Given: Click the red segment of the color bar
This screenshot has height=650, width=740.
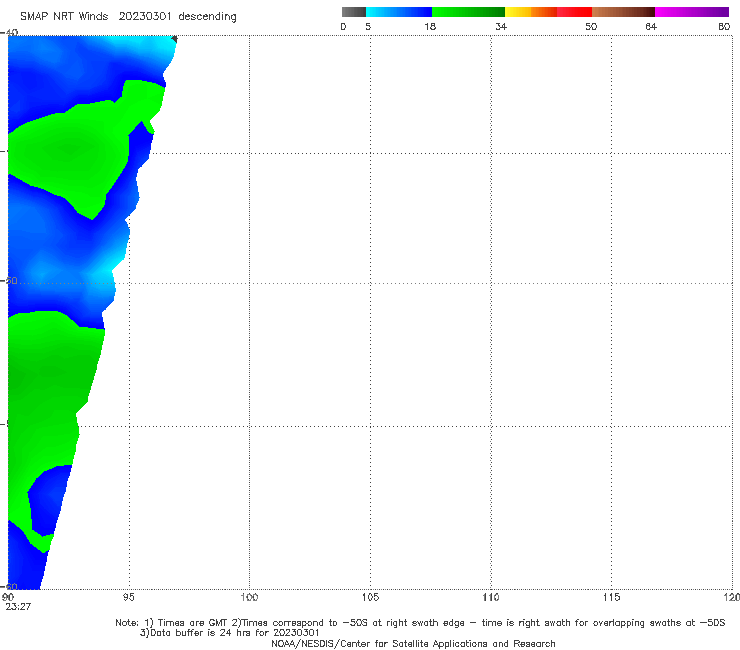Looking at the screenshot, I should coord(574,12).
